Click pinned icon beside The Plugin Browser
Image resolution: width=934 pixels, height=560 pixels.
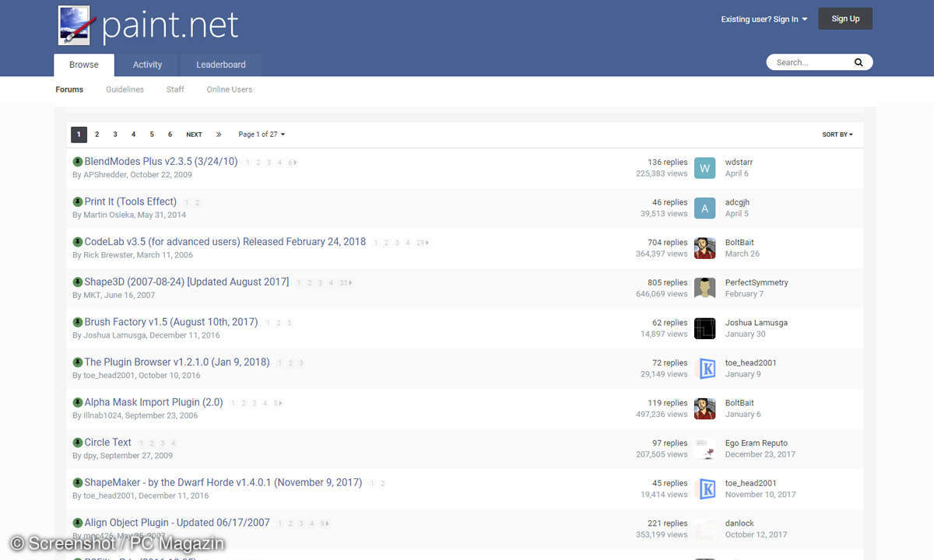[78, 362]
